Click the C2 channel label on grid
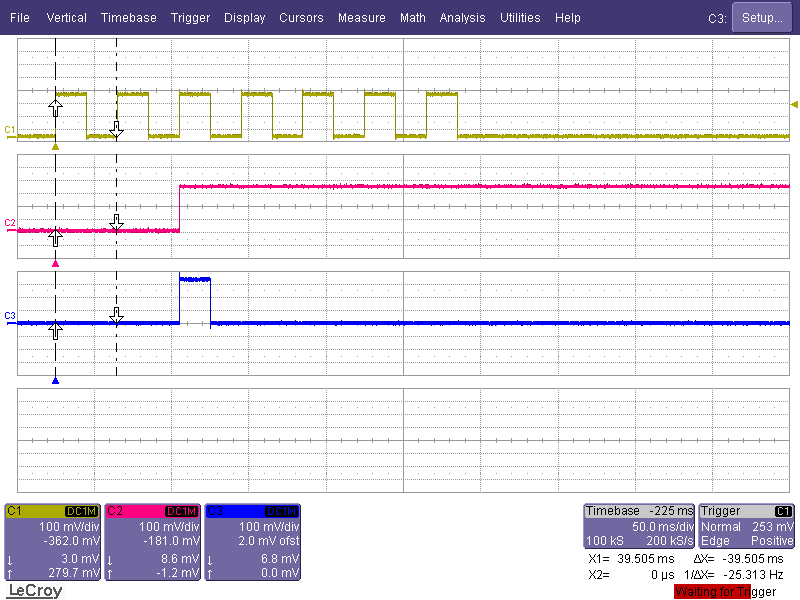The width and height of the screenshot is (800, 600). coord(10,222)
